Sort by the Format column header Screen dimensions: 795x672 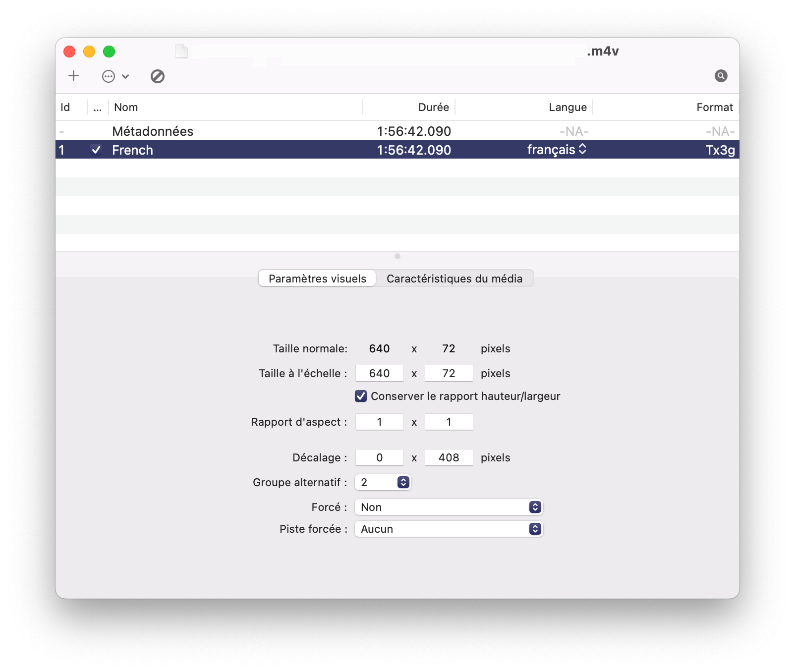pyautogui.click(x=666, y=107)
